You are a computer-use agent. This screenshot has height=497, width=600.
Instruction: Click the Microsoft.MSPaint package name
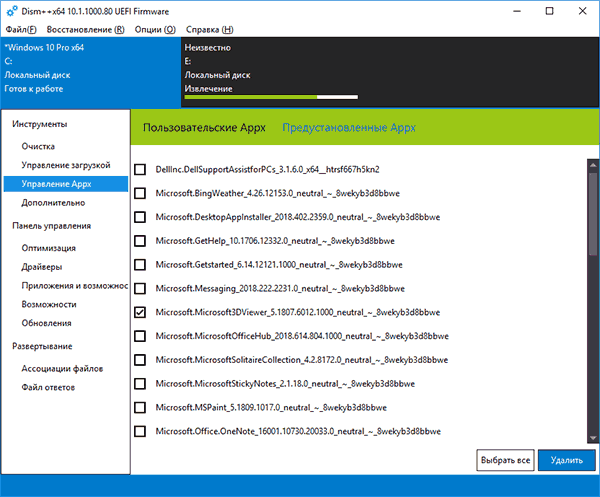click(x=271, y=407)
